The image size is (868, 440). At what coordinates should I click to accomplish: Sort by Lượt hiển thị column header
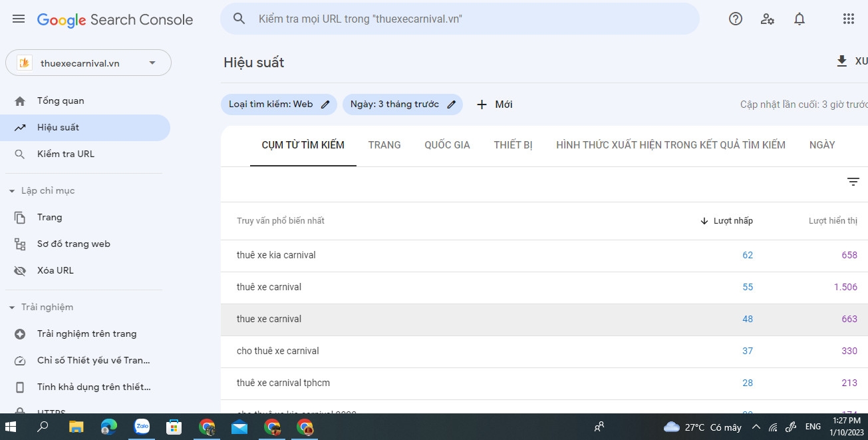click(833, 221)
